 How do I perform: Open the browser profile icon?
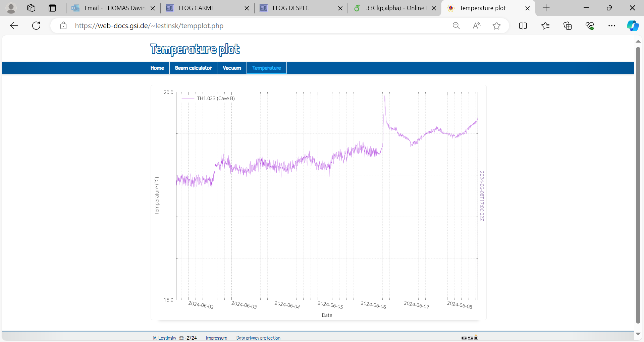(11, 8)
